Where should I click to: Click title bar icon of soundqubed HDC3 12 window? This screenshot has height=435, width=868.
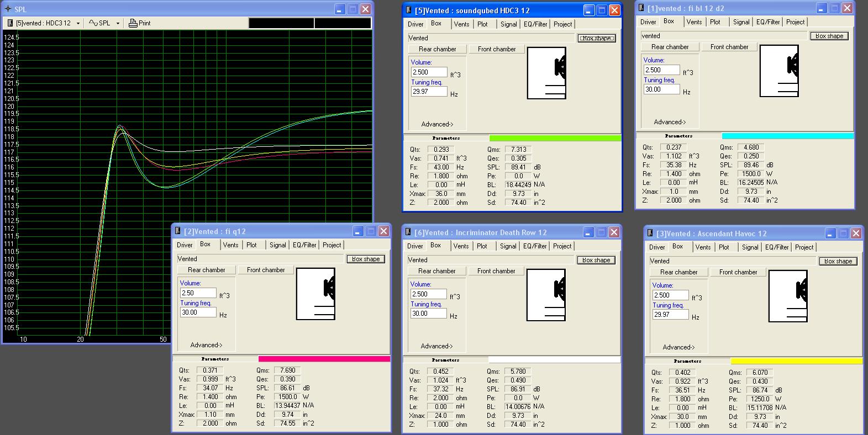tap(409, 10)
